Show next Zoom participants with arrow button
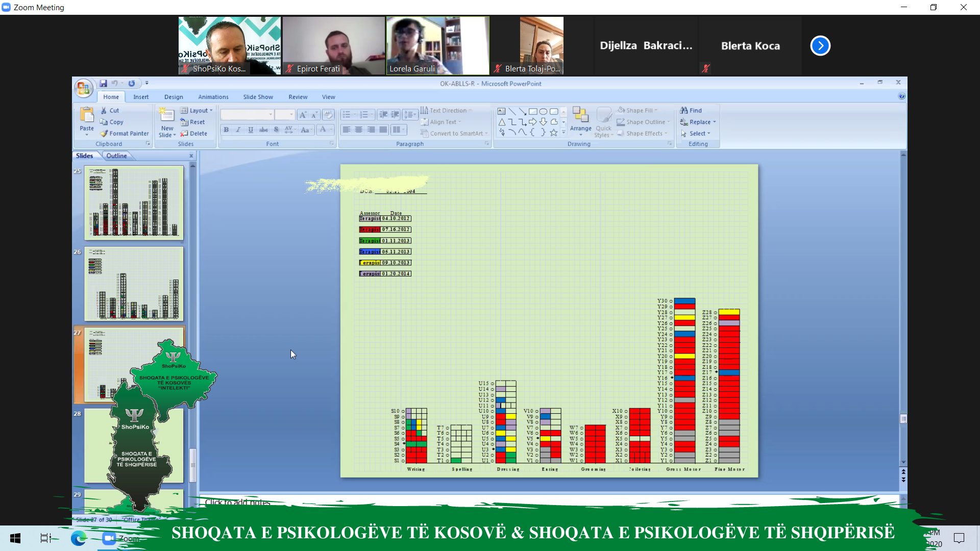The width and height of the screenshot is (980, 551). pos(820,45)
